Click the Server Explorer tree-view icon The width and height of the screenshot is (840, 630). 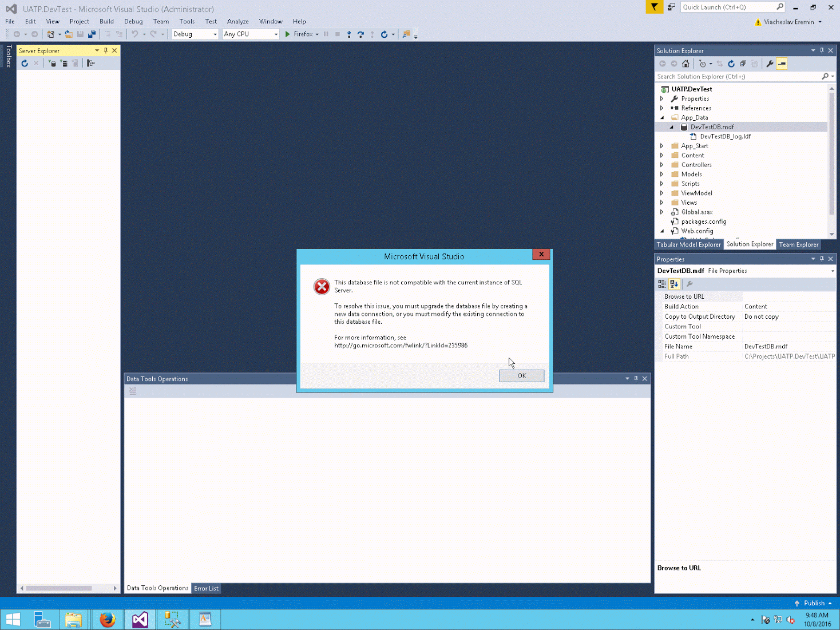91,64
